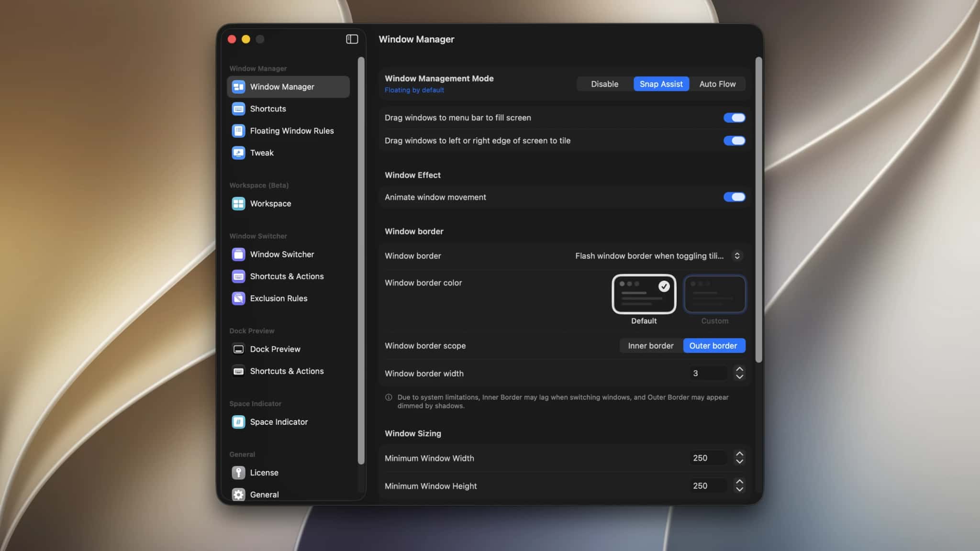Image resolution: width=980 pixels, height=551 pixels.
Task: Open Floating Window Rules section
Action: pyautogui.click(x=288, y=131)
